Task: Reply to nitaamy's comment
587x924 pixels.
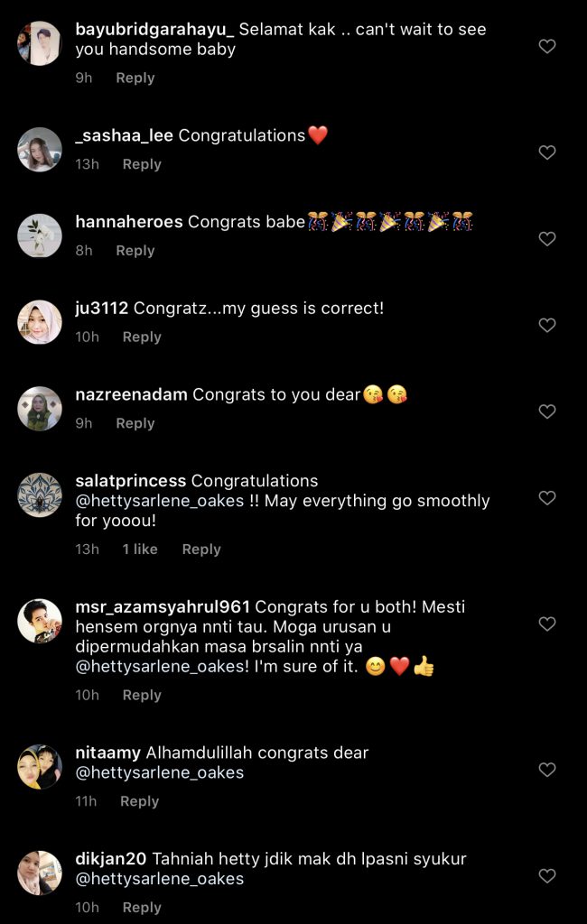Action: pos(140,801)
